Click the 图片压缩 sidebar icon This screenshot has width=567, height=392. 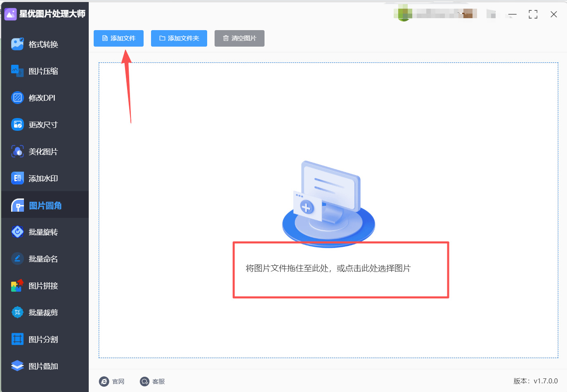pos(17,71)
